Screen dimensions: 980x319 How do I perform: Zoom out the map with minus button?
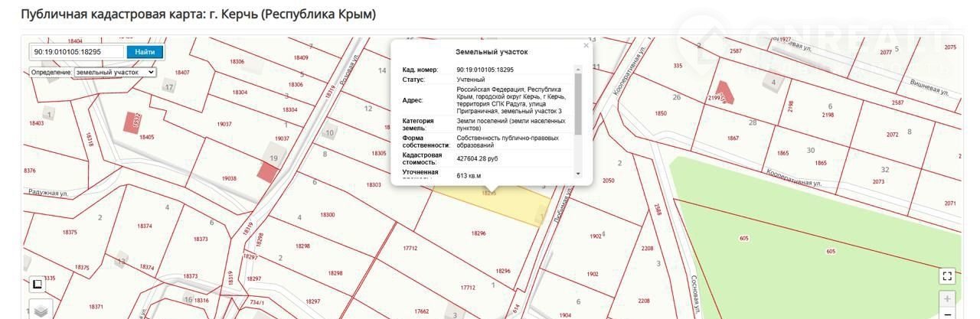pyautogui.click(x=947, y=314)
